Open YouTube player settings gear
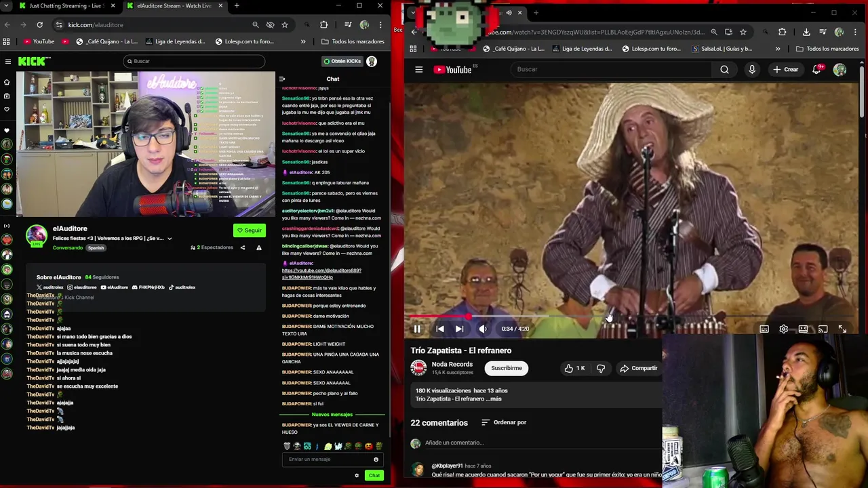 [783, 329]
